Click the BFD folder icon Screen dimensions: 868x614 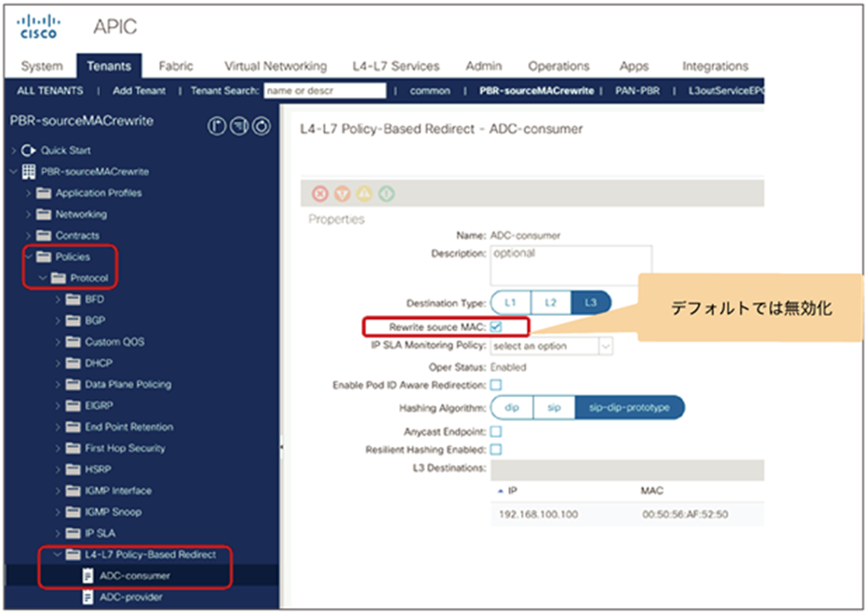(x=73, y=299)
